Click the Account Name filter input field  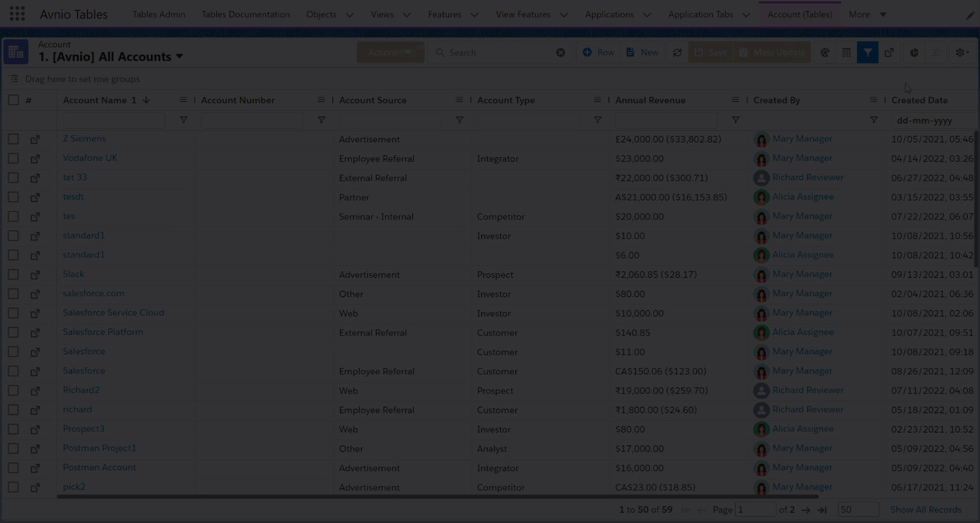(114, 120)
